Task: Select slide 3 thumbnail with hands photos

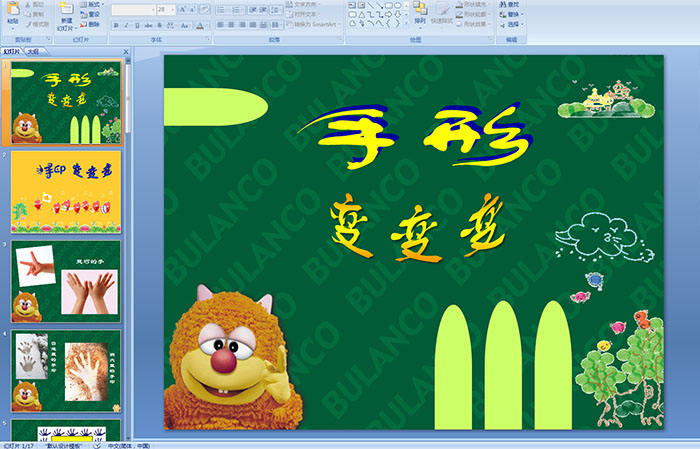Action: tap(66, 281)
